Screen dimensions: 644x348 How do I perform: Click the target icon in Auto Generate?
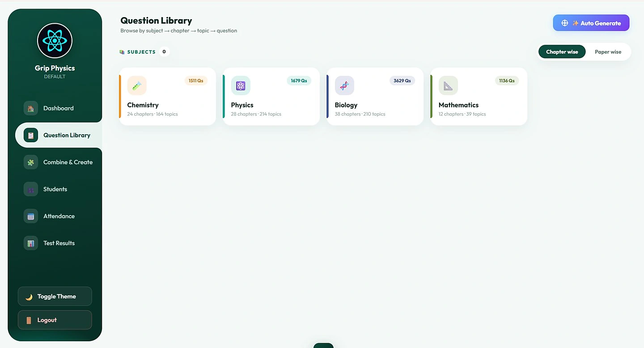tap(565, 23)
